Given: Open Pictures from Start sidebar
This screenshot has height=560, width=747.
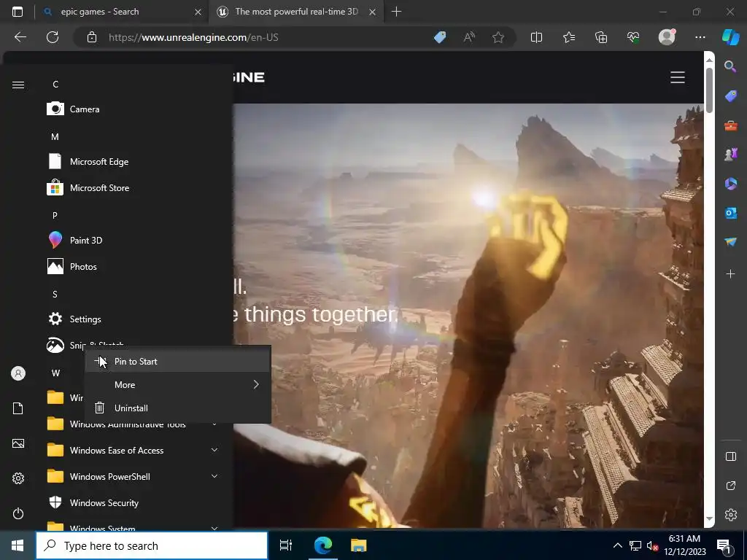Looking at the screenshot, I should pyautogui.click(x=18, y=443).
